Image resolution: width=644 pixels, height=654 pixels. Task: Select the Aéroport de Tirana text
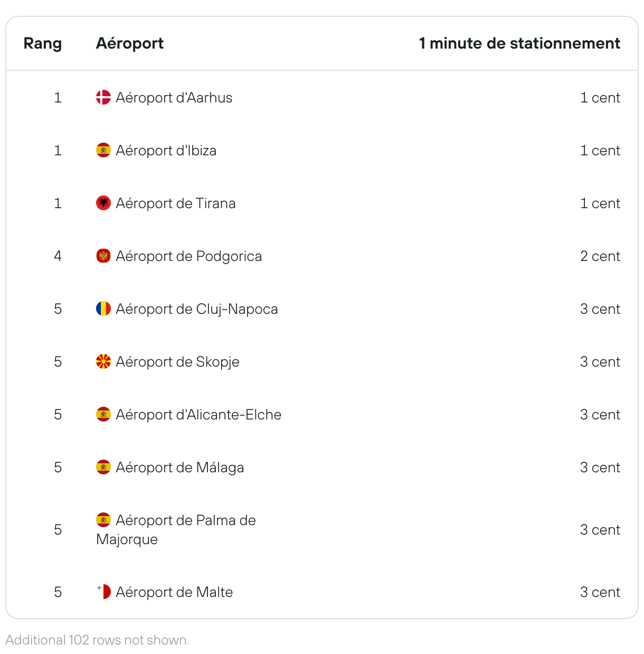(176, 203)
